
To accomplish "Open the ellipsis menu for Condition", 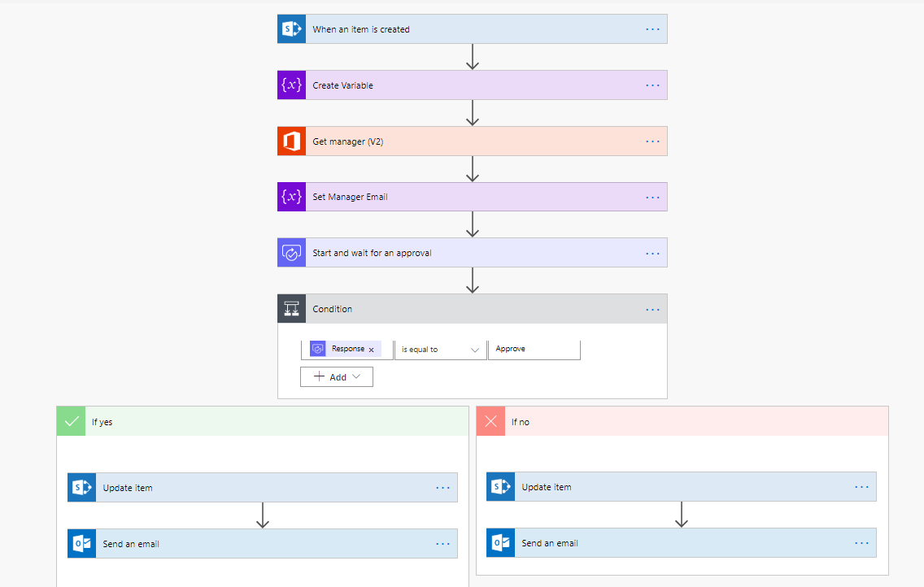I will point(652,309).
